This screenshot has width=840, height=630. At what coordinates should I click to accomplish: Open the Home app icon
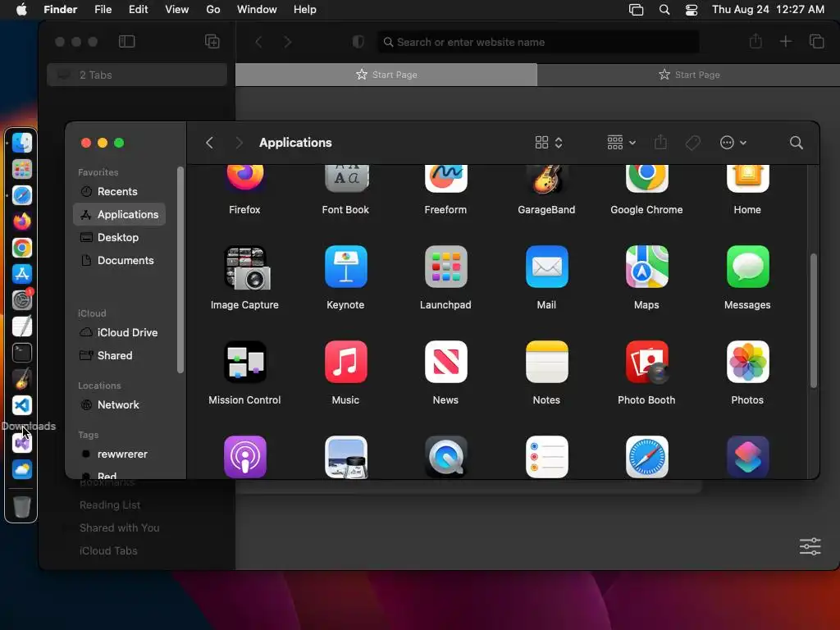point(747,178)
